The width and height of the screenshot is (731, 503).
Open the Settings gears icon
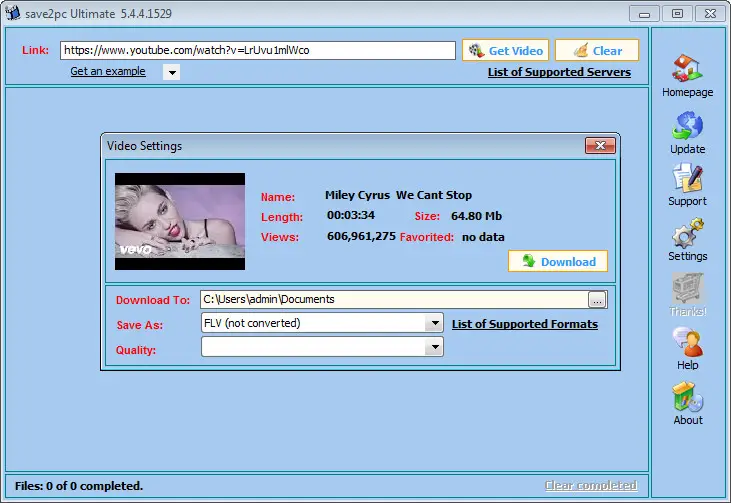tap(687, 233)
